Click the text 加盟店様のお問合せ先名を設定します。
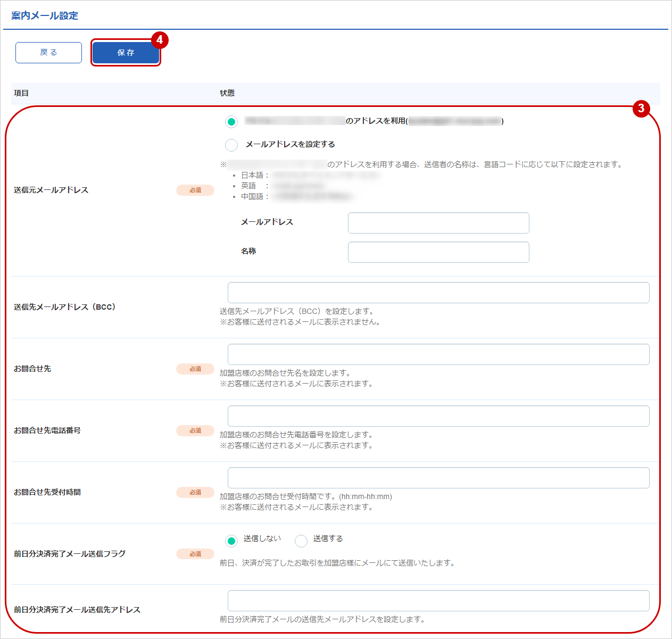 285,373
